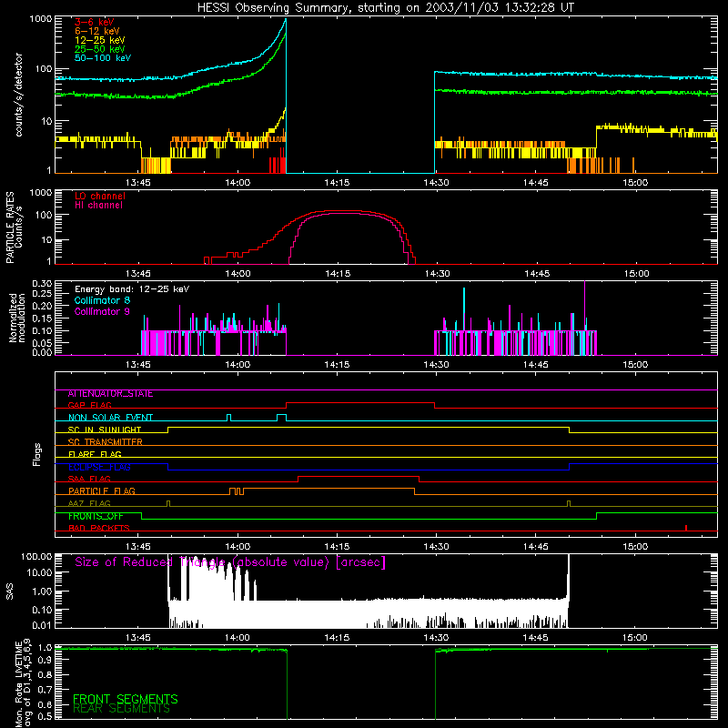This screenshot has height=728, width=728.
Task: Click the 12-25 keV legend entry in the top panel
Action: [x=100, y=40]
